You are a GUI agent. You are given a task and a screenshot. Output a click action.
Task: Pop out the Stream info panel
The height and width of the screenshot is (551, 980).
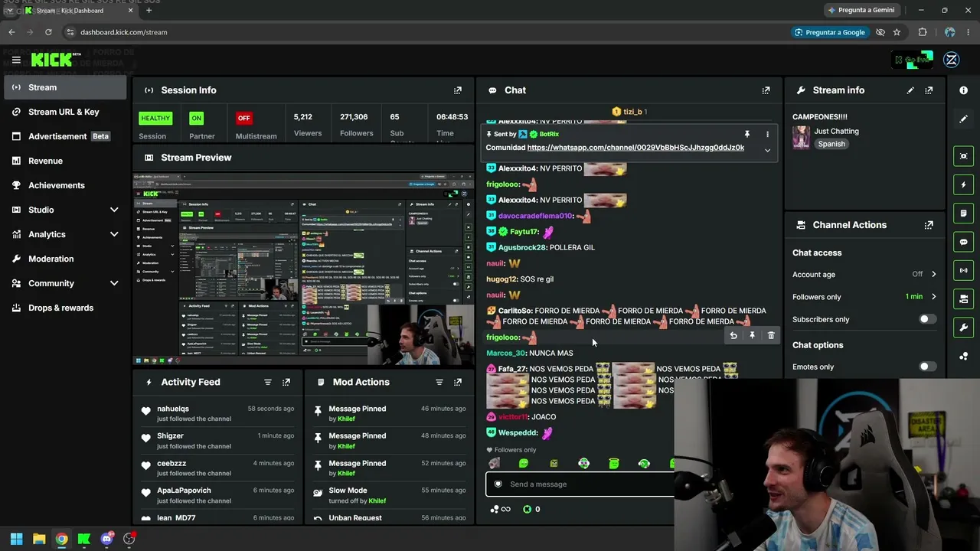929,90
